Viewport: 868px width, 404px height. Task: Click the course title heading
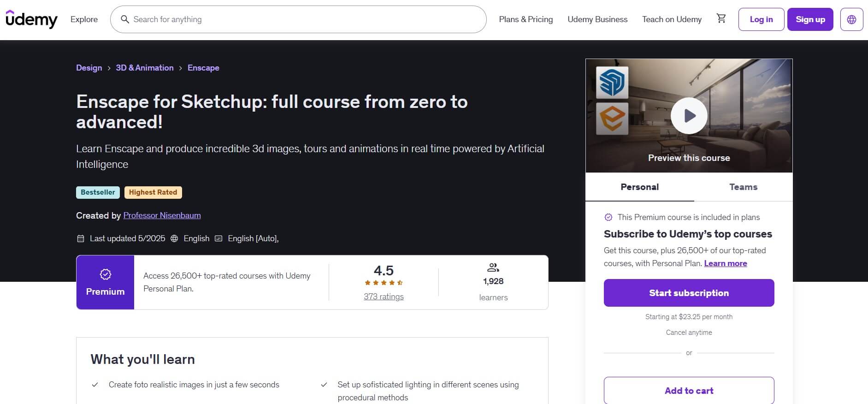272,112
